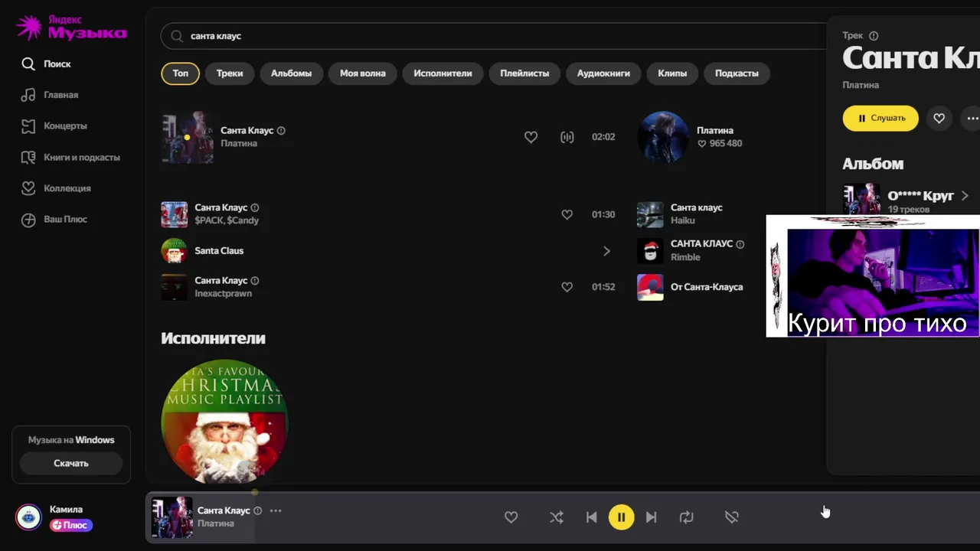Switch to the Моя волна tab
Viewport: 980px width, 551px height.
pyautogui.click(x=363, y=73)
